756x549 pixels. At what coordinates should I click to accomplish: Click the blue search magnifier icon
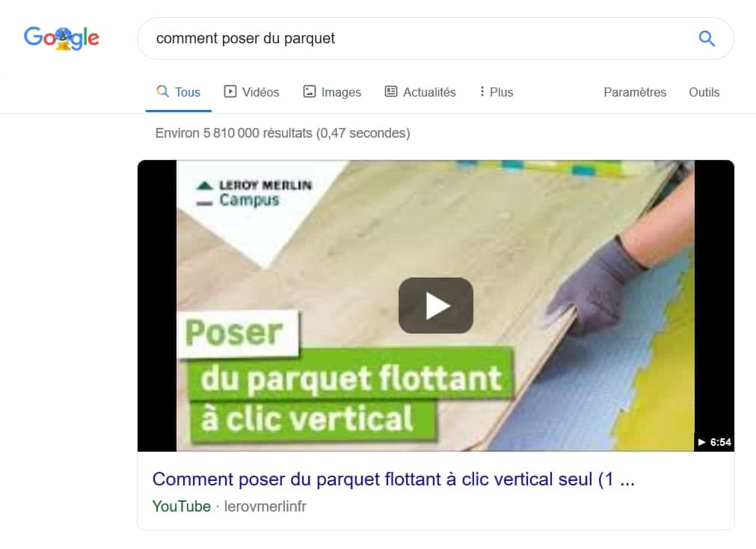(x=707, y=39)
